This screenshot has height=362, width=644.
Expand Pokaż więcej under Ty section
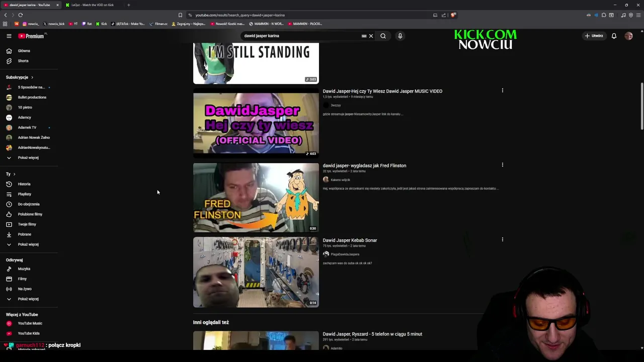point(29,244)
